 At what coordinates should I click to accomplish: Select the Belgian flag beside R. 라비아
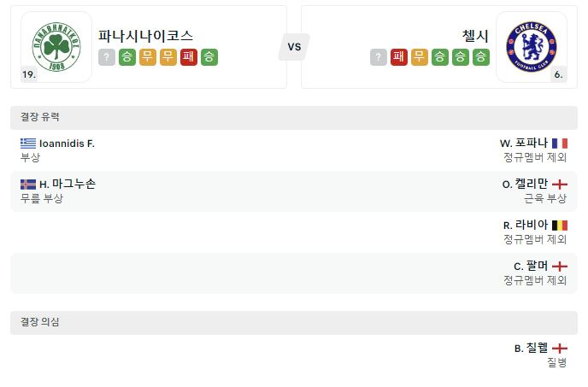point(560,225)
